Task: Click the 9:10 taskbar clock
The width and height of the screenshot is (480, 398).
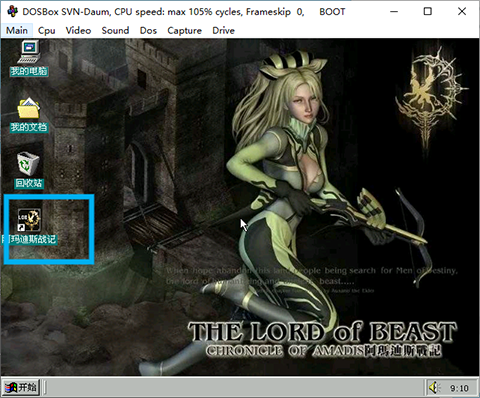Action: click(x=459, y=388)
